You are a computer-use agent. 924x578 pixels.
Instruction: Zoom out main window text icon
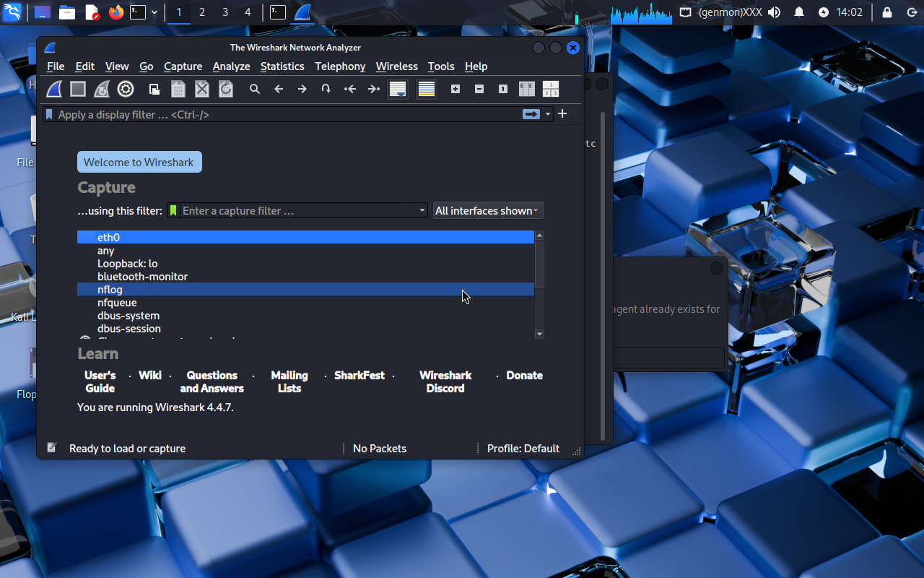479,89
